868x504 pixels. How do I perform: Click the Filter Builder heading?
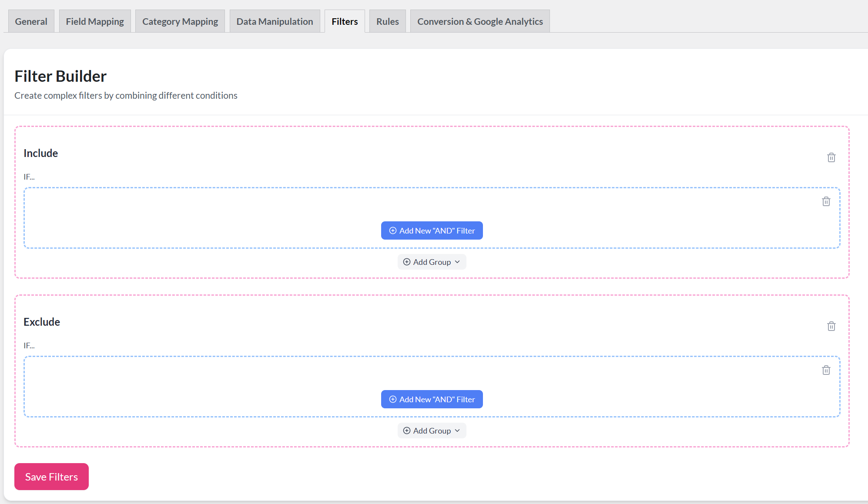coord(60,76)
